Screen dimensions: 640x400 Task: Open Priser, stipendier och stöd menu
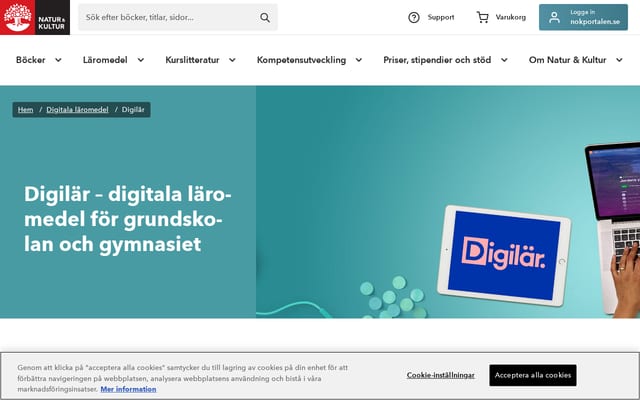tap(437, 60)
